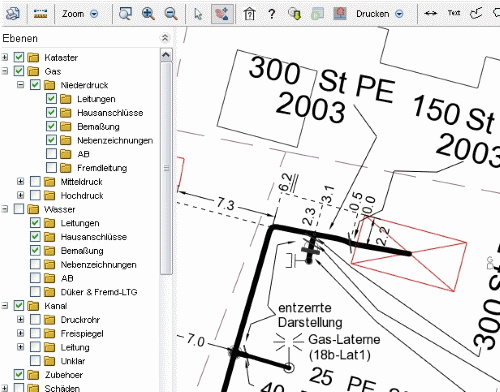Click the Düker & Fremd-LTG folder icon
Viewport: 500px width, 392px height.
pyautogui.click(x=49, y=292)
